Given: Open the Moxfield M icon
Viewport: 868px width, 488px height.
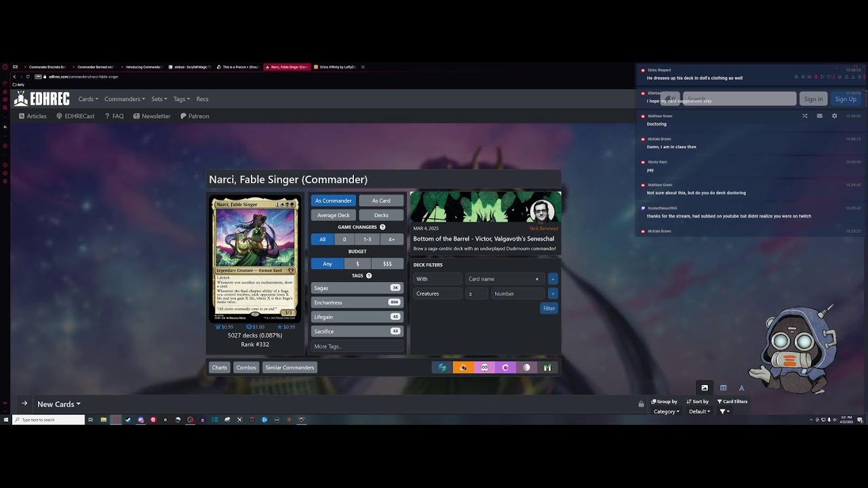Looking at the screenshot, I should (547, 367).
